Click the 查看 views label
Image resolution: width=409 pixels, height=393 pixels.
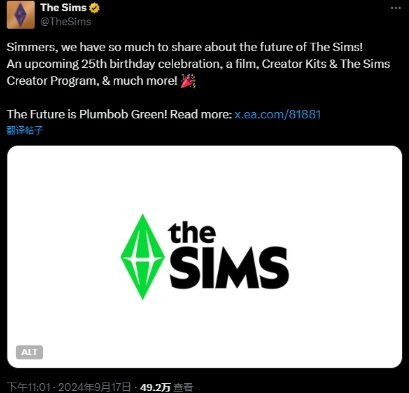183,387
